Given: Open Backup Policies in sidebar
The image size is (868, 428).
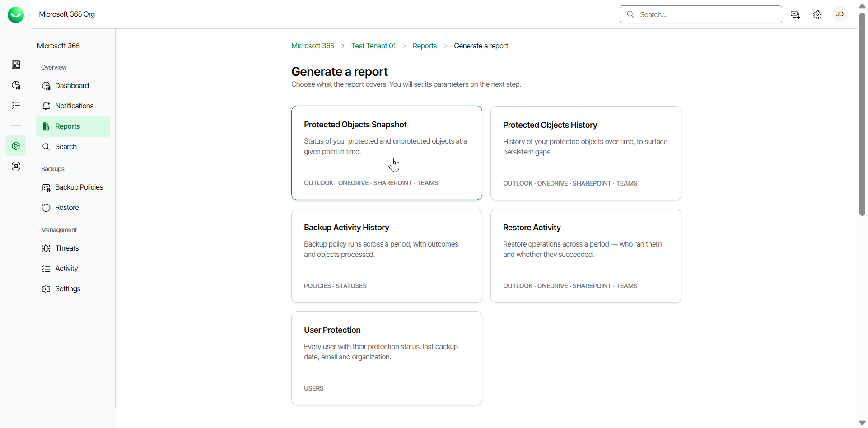Looking at the screenshot, I should [x=73, y=187].
